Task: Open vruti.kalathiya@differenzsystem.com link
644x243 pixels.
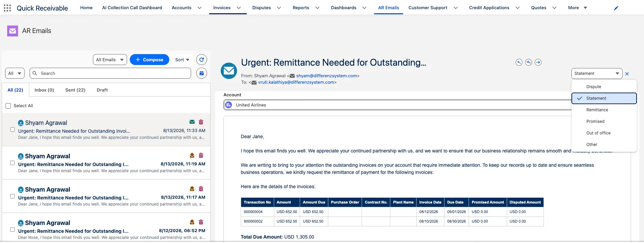Action: [296, 82]
